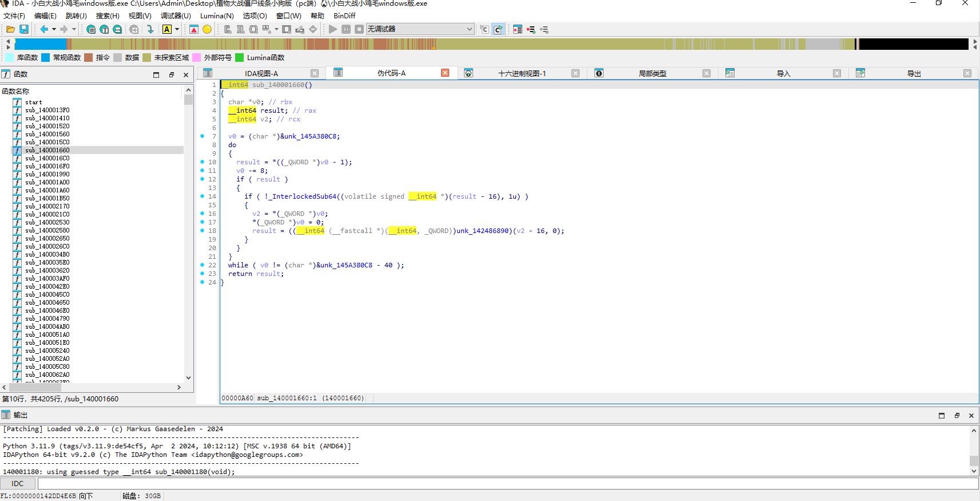Switch to the IDA视图-A tab

coord(261,73)
